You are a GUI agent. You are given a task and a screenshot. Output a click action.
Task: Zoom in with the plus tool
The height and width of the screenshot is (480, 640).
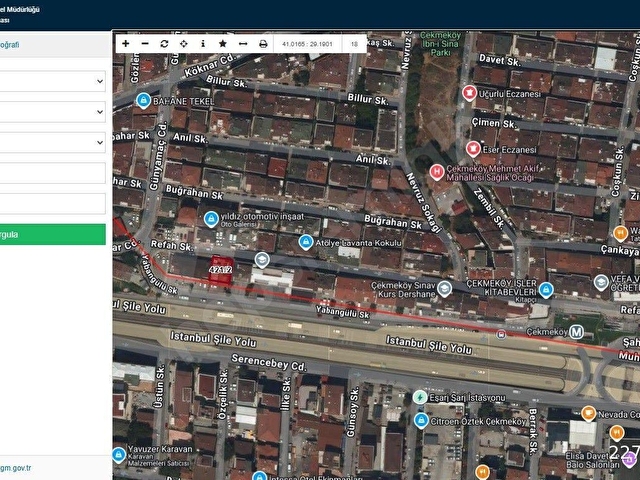tap(126, 44)
